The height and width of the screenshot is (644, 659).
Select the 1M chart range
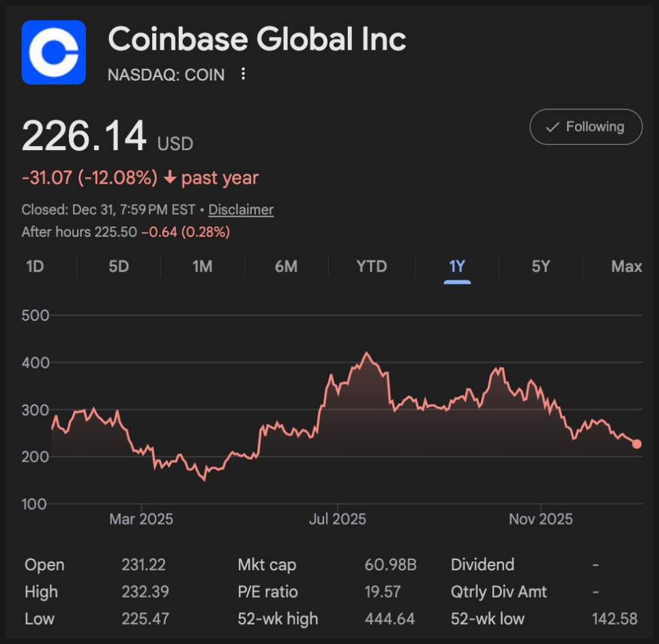(203, 266)
